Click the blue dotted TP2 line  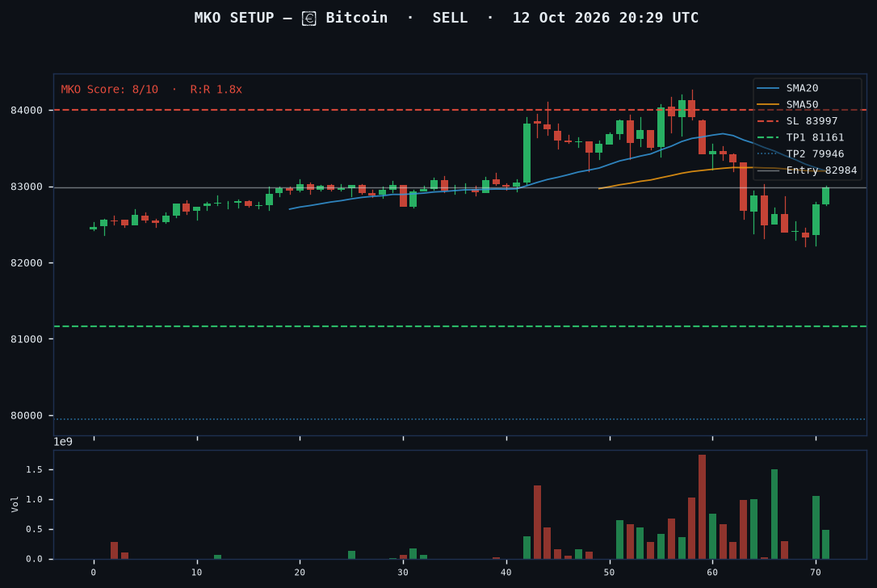click(459, 419)
